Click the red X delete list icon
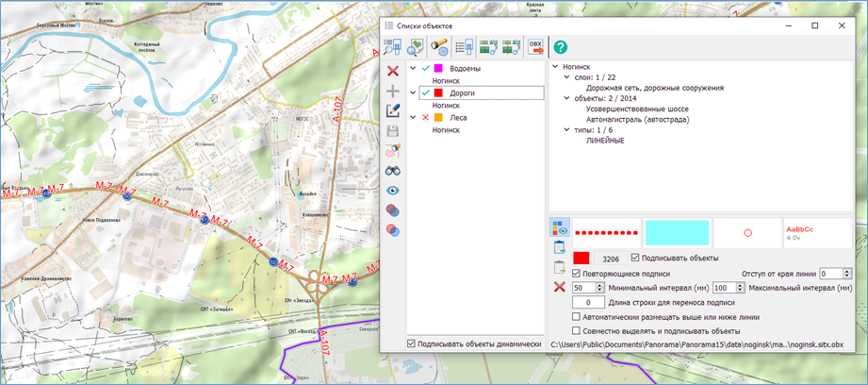The image size is (868, 385). click(394, 71)
